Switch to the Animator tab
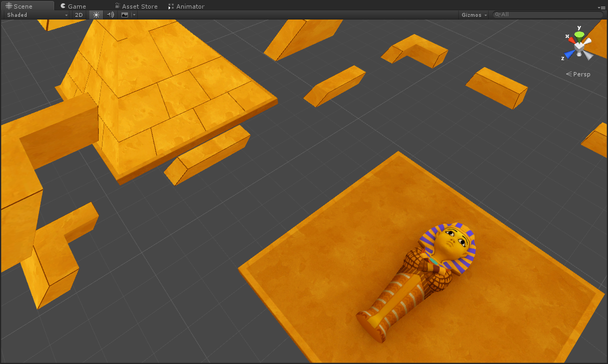The width and height of the screenshot is (608, 364). tap(186, 6)
